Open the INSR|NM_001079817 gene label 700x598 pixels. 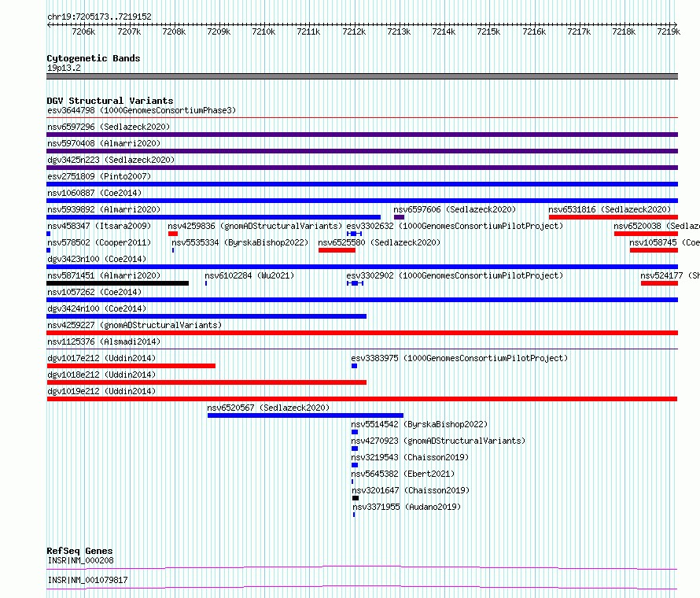point(87,580)
